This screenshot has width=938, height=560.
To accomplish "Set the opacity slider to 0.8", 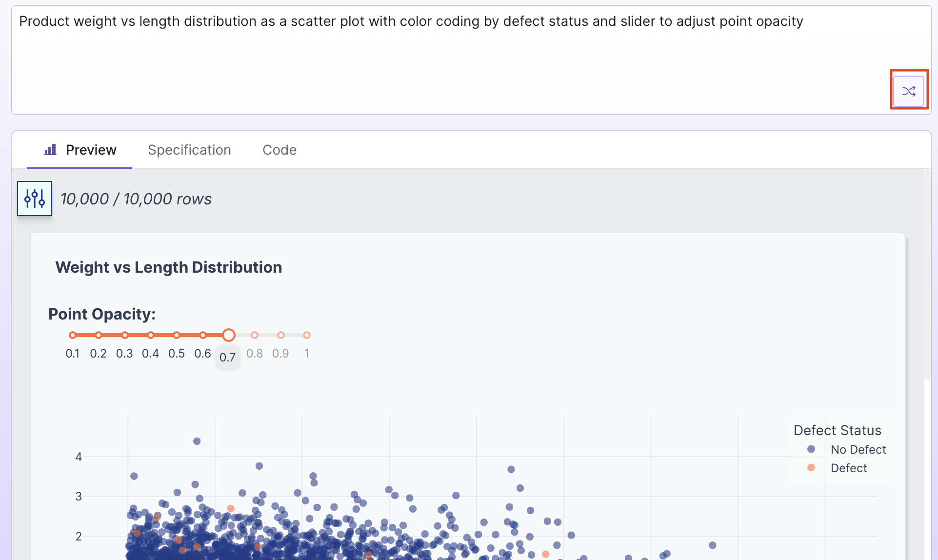I will 255,335.
